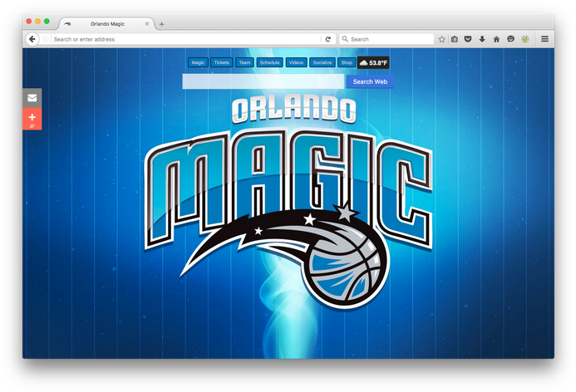Open the Schedule nav link
Viewport: 576px width, 392px height.
[x=269, y=62]
